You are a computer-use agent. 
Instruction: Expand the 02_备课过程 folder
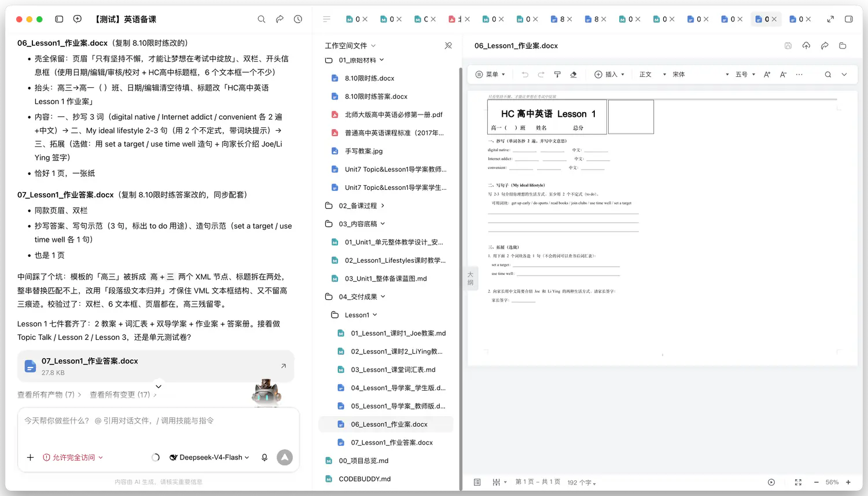[355, 205]
